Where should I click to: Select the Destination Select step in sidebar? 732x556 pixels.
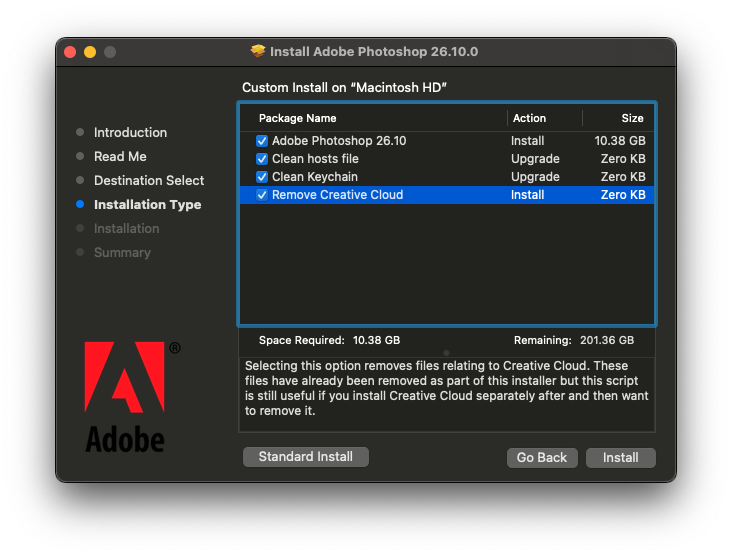click(x=149, y=181)
